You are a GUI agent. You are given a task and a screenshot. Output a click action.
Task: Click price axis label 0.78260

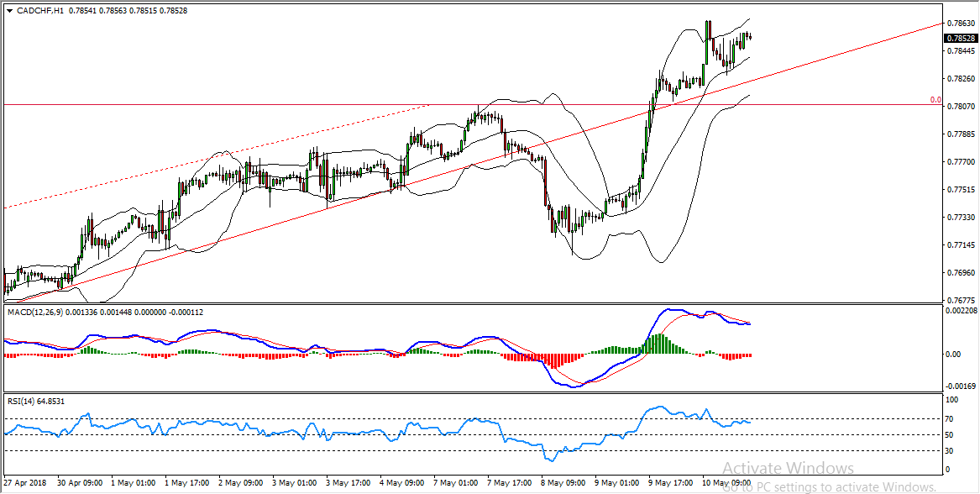[x=962, y=79]
